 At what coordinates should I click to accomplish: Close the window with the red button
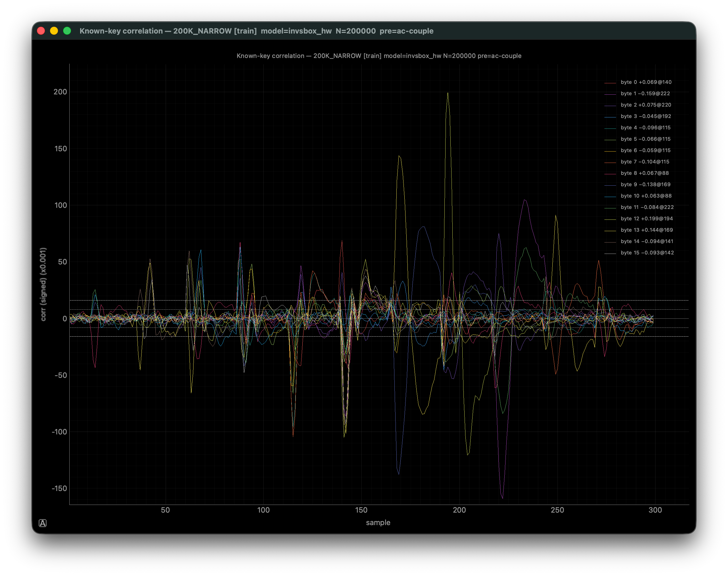pos(41,31)
